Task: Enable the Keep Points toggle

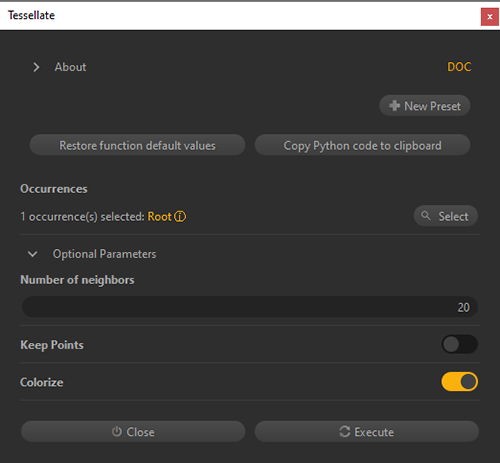Action: (x=459, y=344)
